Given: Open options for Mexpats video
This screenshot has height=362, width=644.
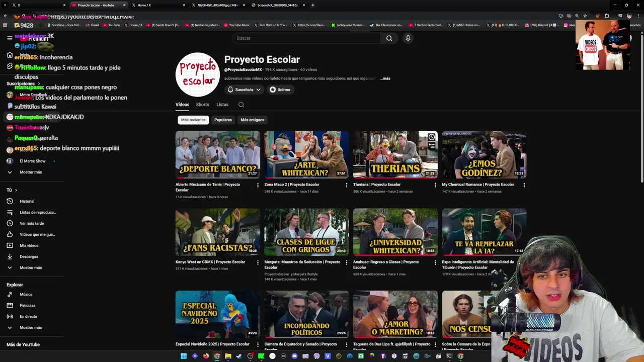Looking at the screenshot, I should coord(347,262).
